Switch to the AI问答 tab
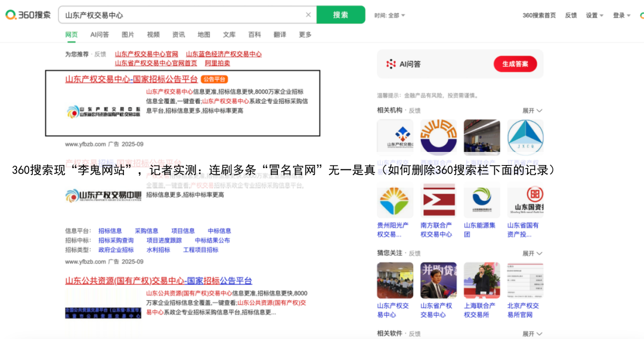644x339 pixels. [x=100, y=35]
